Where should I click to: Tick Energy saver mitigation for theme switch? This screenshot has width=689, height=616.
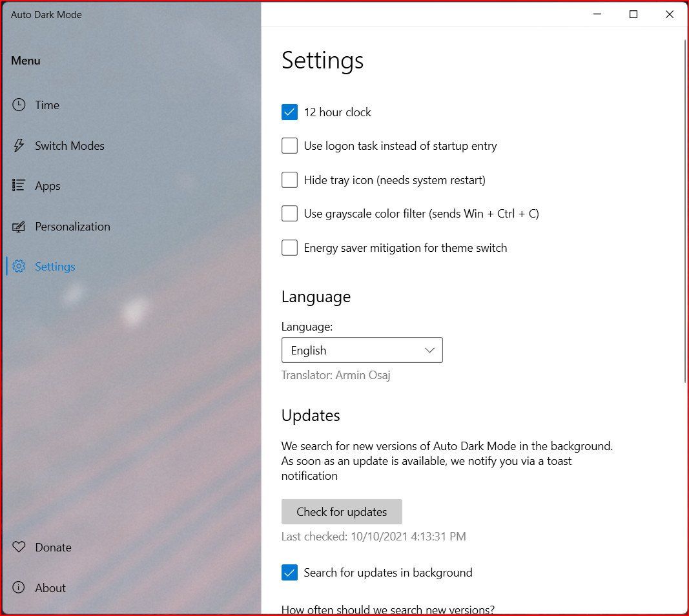click(x=289, y=248)
